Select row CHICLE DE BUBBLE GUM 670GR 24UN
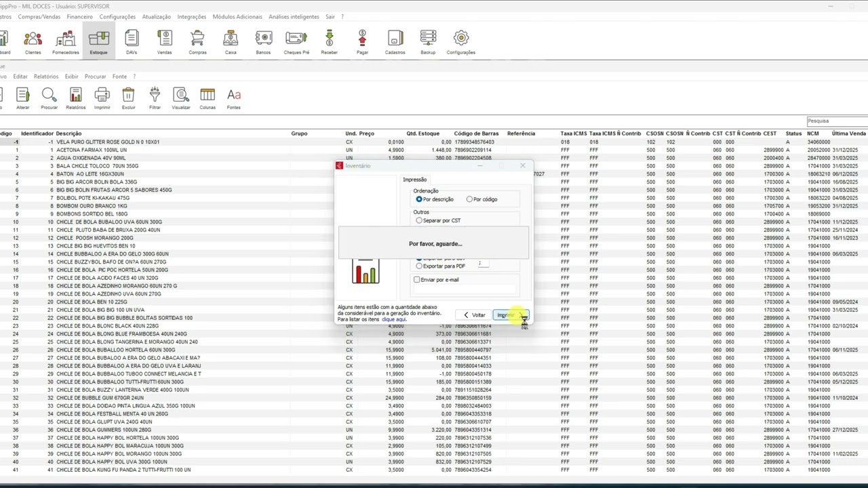Image resolution: width=868 pixels, height=488 pixels. 434,398
